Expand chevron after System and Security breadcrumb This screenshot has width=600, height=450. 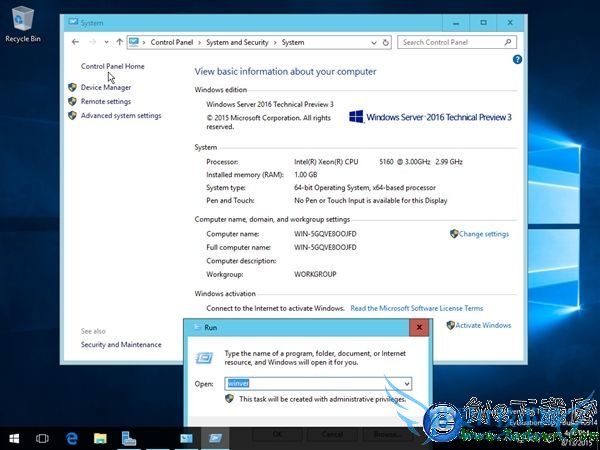tap(275, 42)
